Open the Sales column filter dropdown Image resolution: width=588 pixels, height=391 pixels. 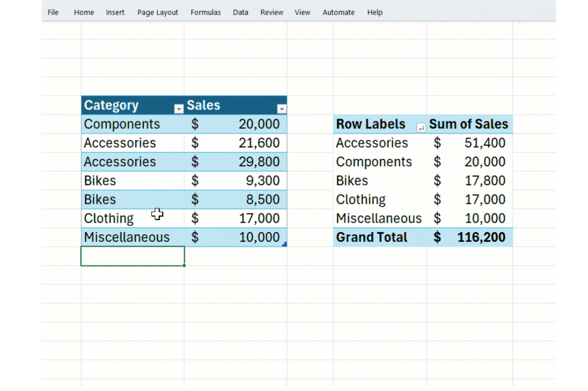(x=281, y=109)
